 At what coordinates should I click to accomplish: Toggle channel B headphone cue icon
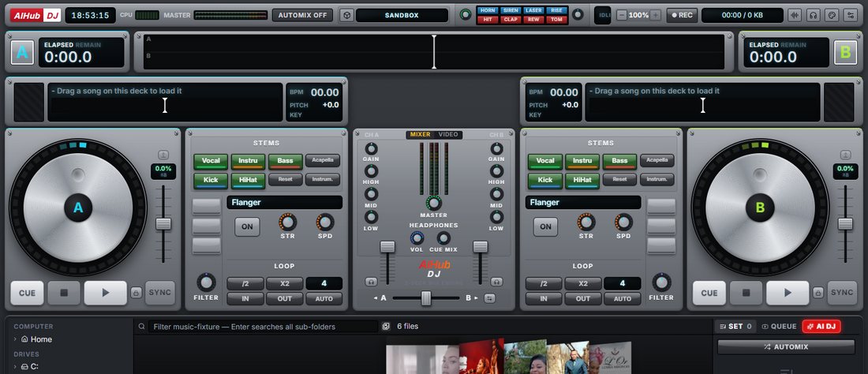click(x=496, y=282)
